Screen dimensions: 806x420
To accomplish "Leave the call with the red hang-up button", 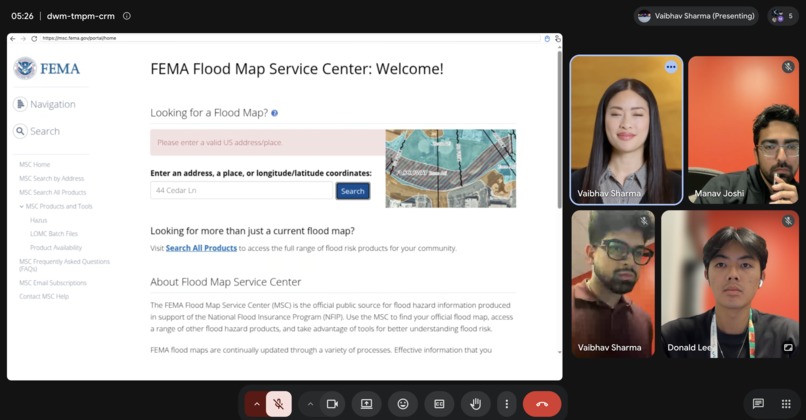I will tap(542, 404).
